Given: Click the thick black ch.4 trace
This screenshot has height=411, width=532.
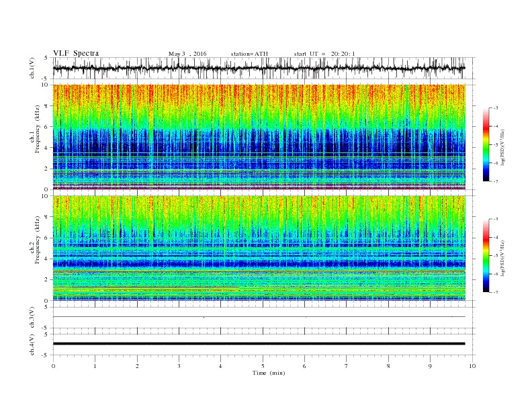Looking at the screenshot, I should [259, 344].
